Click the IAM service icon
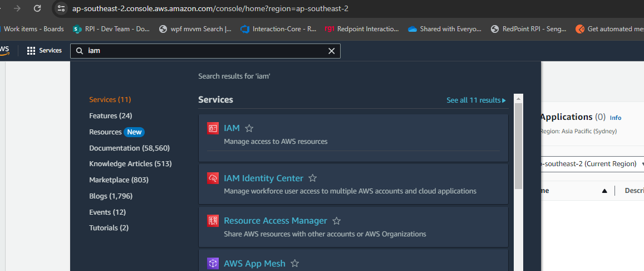Image resolution: width=644 pixels, height=271 pixels. pyautogui.click(x=213, y=128)
